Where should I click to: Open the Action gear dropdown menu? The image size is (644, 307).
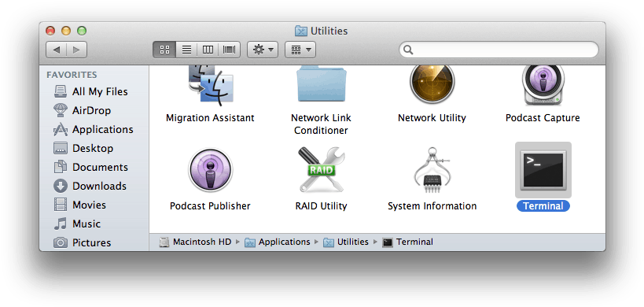[x=263, y=50]
